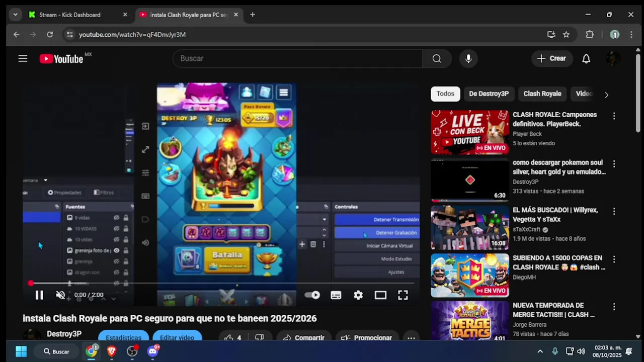Show more filter chips with arrow

(606, 95)
